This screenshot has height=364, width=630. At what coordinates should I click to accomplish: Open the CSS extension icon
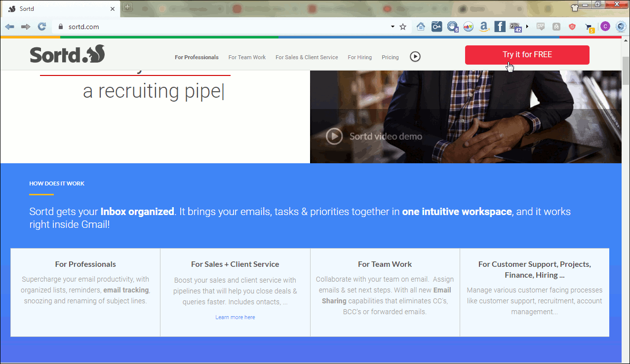click(x=541, y=27)
